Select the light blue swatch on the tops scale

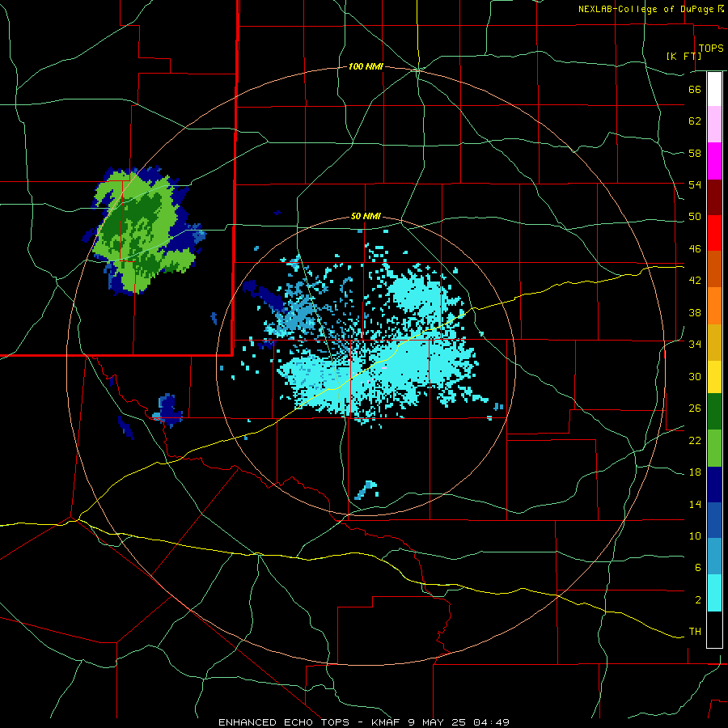click(714, 557)
